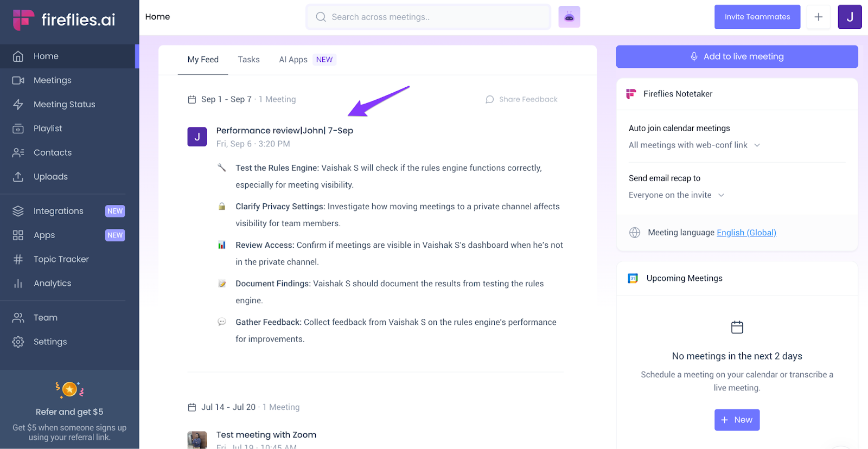This screenshot has height=449, width=868.
Task: Click the Document Findings action item
Action: 390,292
